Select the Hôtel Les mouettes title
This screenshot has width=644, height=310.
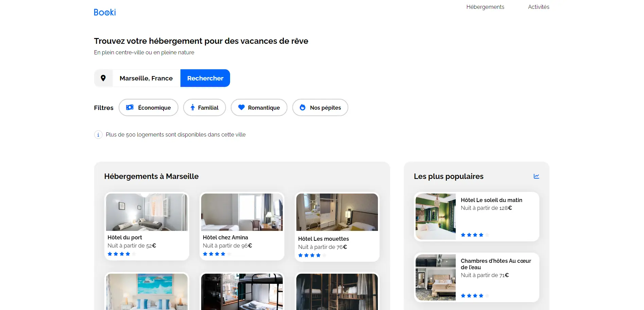324,239
